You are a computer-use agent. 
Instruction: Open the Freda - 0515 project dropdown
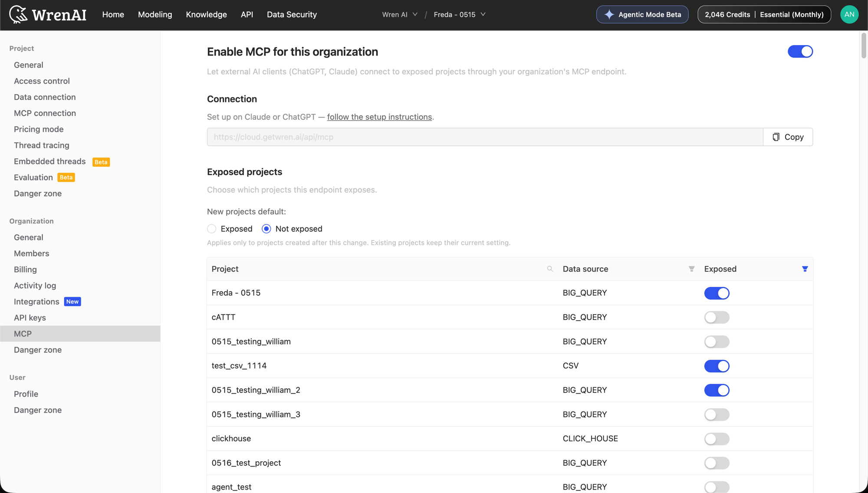459,14
